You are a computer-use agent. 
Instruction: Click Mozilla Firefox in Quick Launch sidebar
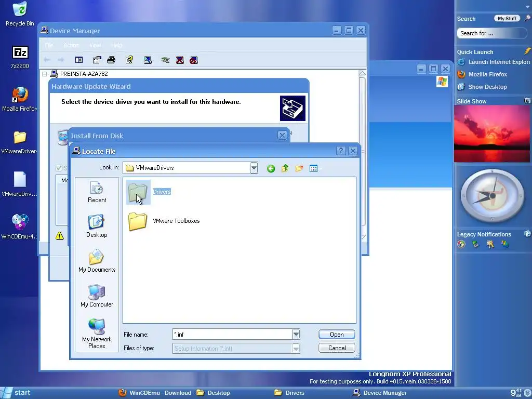pos(482,74)
